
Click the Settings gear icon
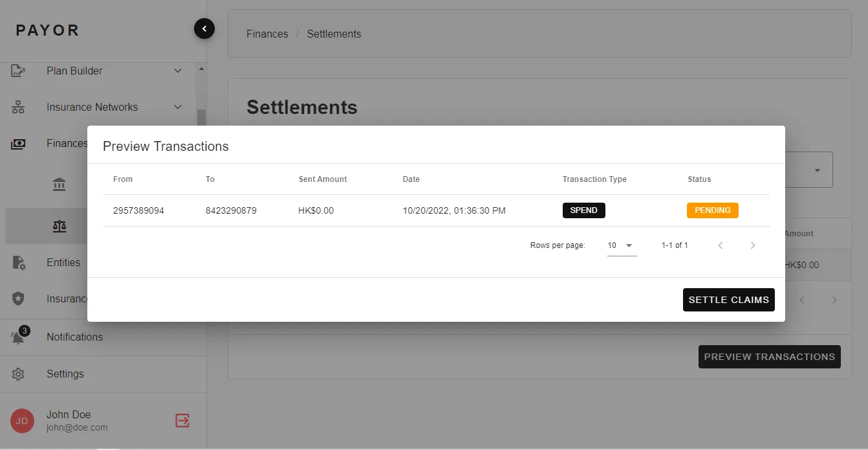pos(18,374)
